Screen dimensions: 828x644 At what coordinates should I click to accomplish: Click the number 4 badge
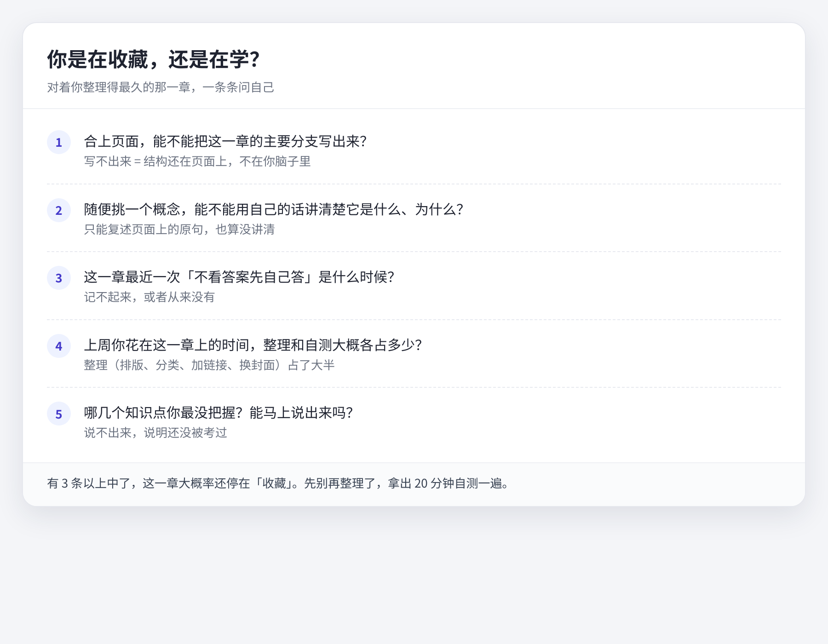click(59, 346)
